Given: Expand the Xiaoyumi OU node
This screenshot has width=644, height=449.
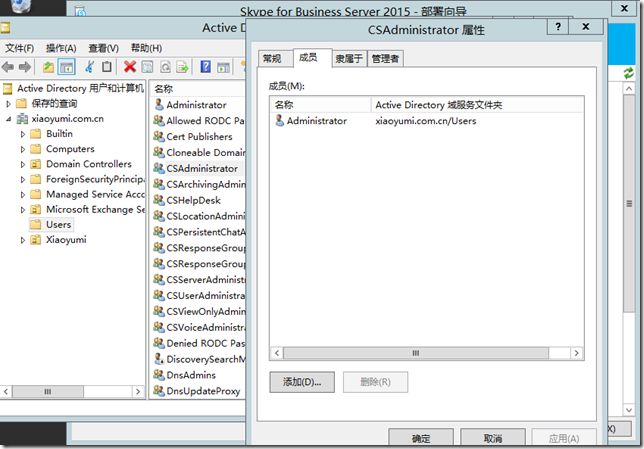Looking at the screenshot, I should click(23, 240).
